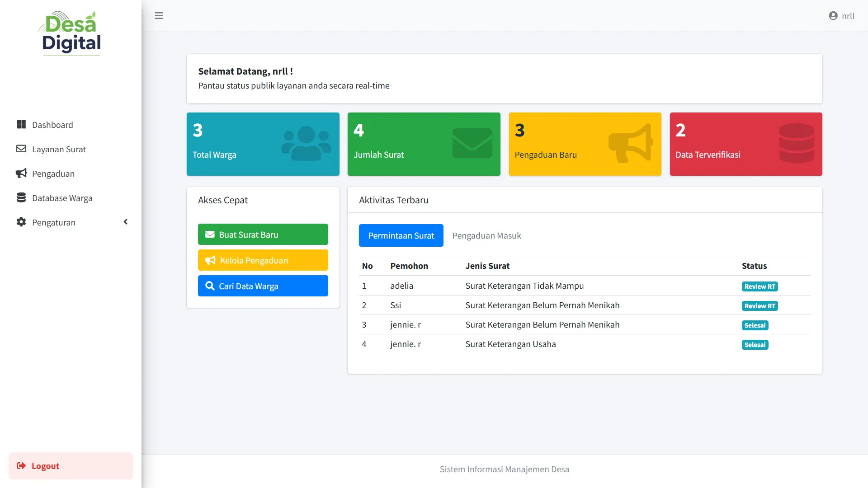
Task: Click the magnifier icon in Cari Data Warga
Action: (210, 286)
